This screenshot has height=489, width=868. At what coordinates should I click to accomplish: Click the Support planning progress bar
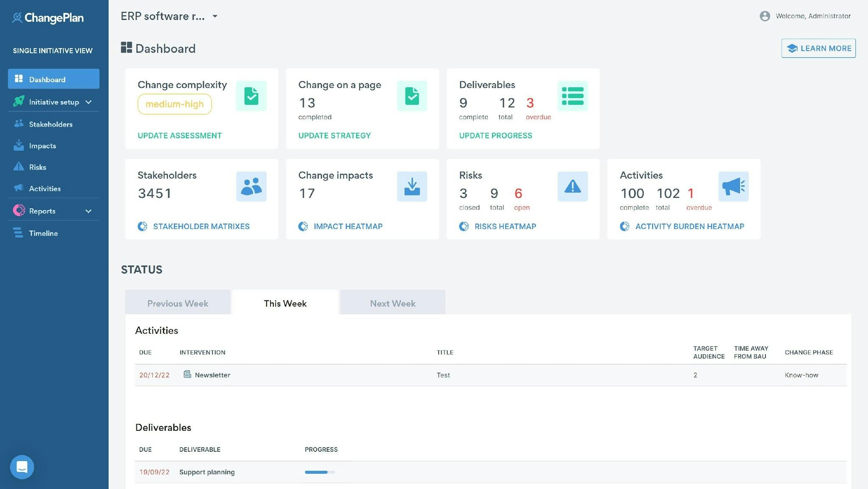coord(319,472)
